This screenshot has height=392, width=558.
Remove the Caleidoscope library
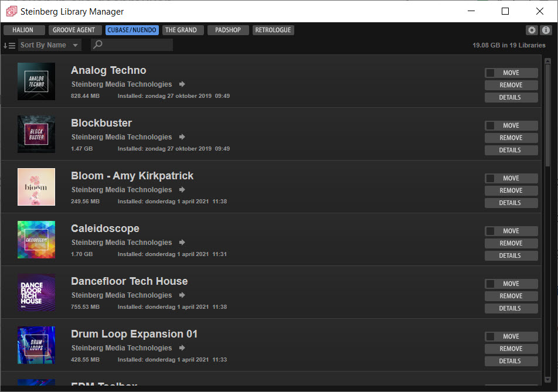click(x=511, y=243)
